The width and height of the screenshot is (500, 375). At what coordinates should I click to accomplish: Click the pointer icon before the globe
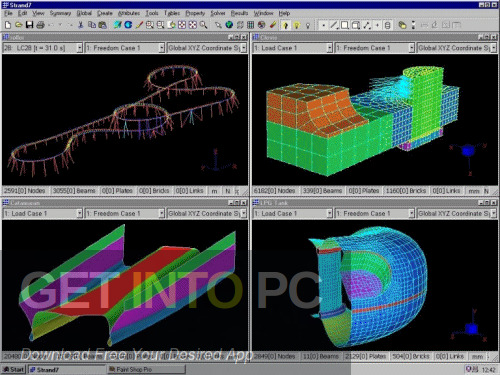point(218,25)
